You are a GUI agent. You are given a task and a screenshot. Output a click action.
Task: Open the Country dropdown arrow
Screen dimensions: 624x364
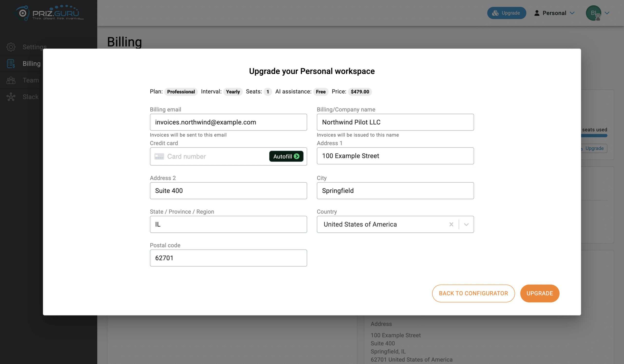(466, 224)
